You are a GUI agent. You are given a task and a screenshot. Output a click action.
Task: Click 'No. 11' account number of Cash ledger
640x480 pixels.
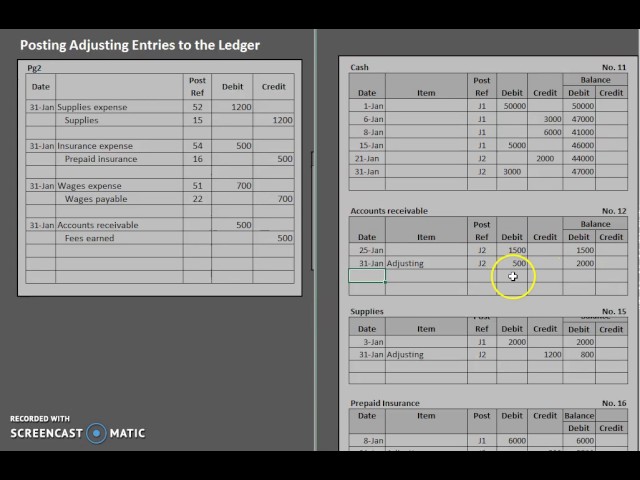(614, 67)
